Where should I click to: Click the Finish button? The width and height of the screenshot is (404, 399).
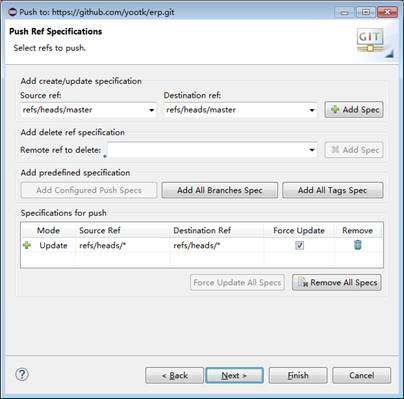point(298,375)
